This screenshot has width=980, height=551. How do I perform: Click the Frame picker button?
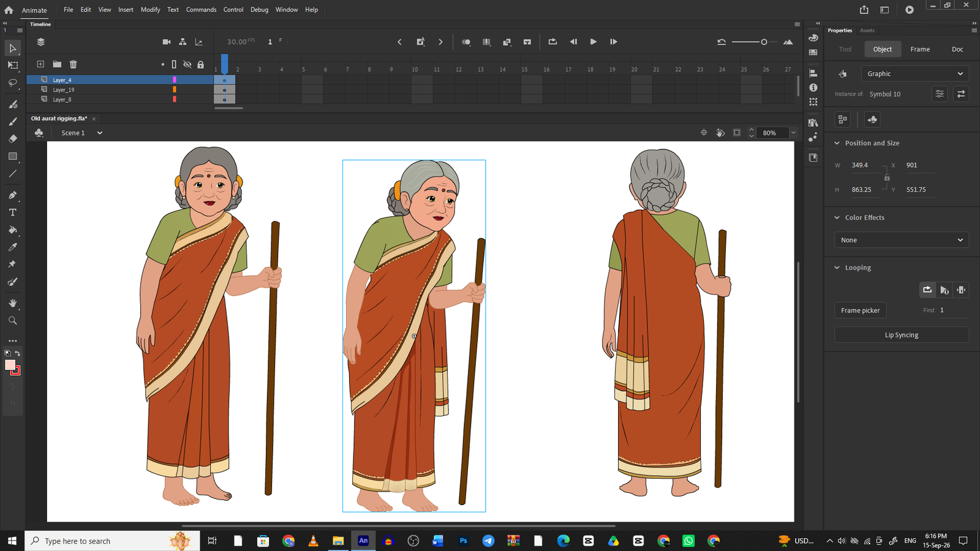tap(860, 310)
